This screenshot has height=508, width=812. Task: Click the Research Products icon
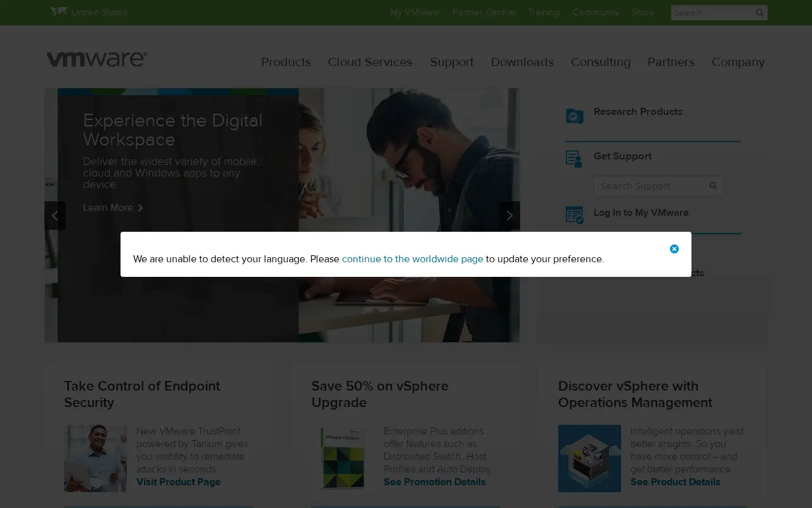574,116
